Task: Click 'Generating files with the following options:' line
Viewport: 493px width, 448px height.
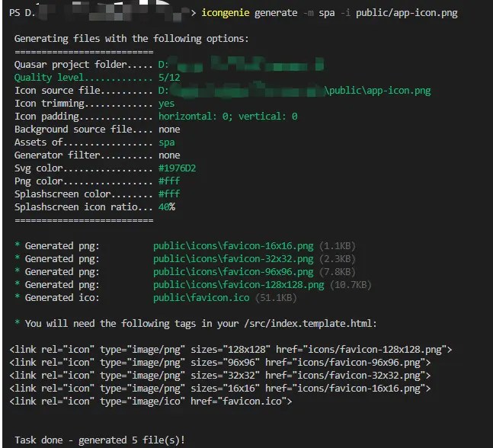Action: pyautogui.click(x=131, y=39)
